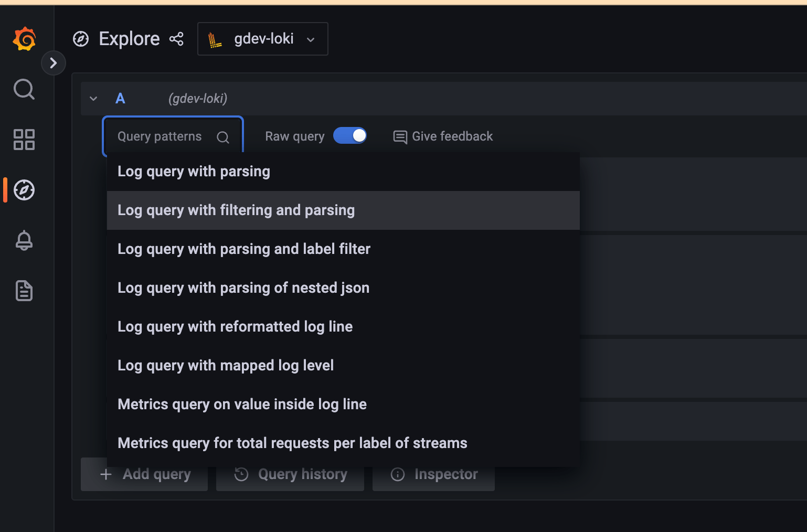The image size is (807, 532).
Task: Select the Explore compass icon in sidebar
Action: [x=24, y=190]
